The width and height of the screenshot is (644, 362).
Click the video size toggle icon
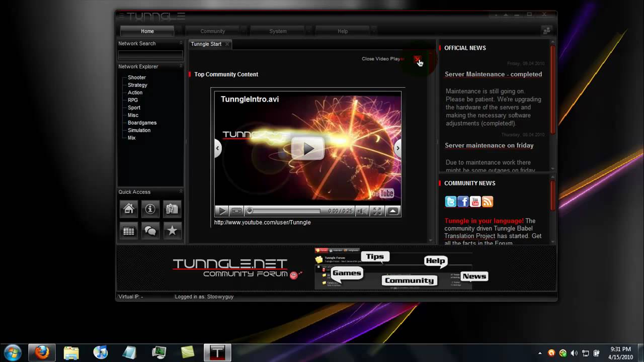tap(236, 211)
